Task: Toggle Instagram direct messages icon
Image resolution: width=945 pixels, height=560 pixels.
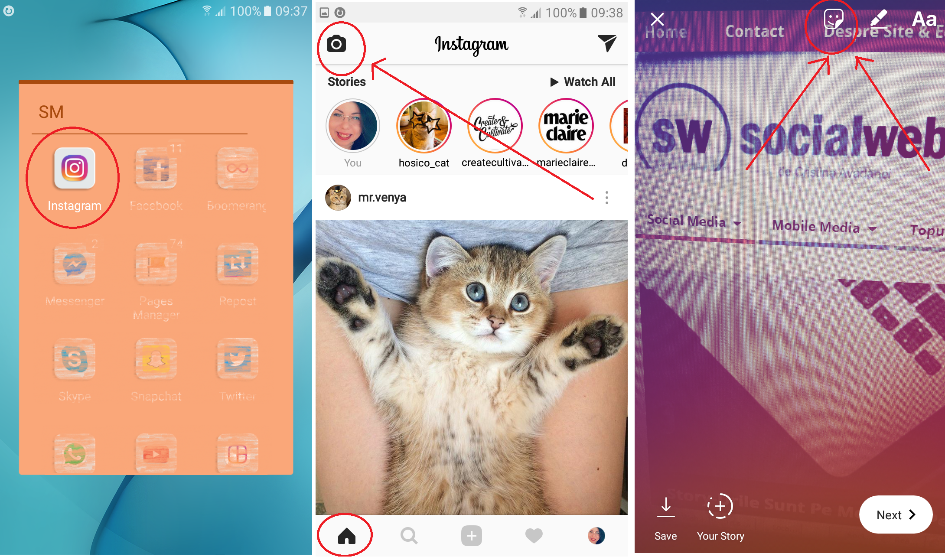Action: pos(607,44)
